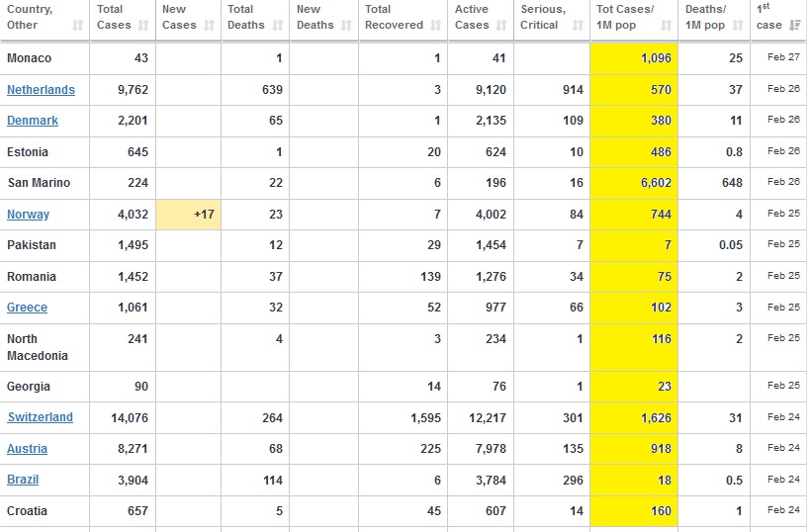Click the New Deaths sort arrows
Screen dimensions: 811x532
coord(345,25)
